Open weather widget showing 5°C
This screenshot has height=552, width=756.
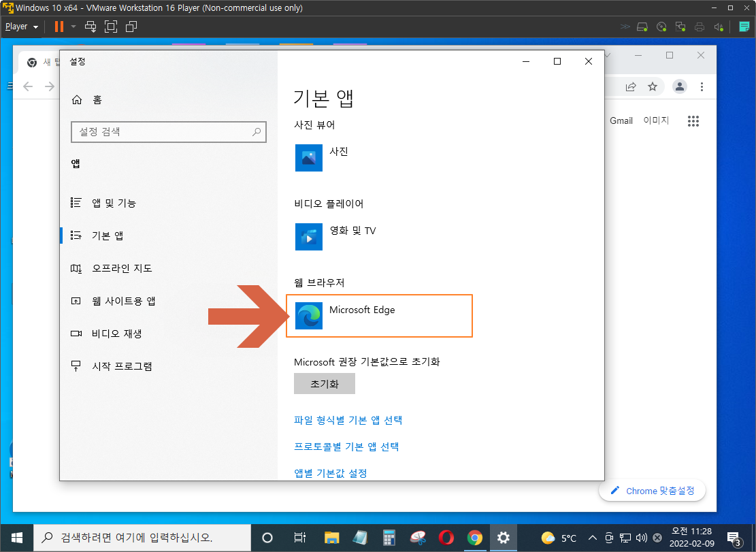pyautogui.click(x=559, y=538)
